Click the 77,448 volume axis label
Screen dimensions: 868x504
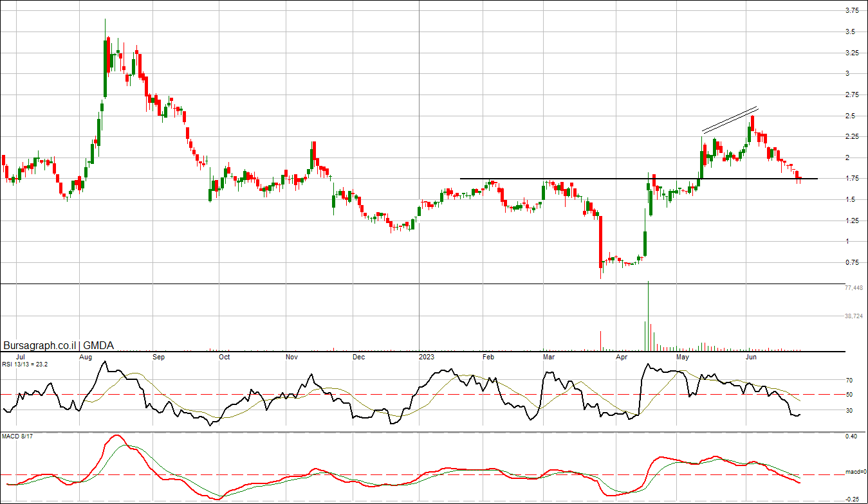coord(853,288)
